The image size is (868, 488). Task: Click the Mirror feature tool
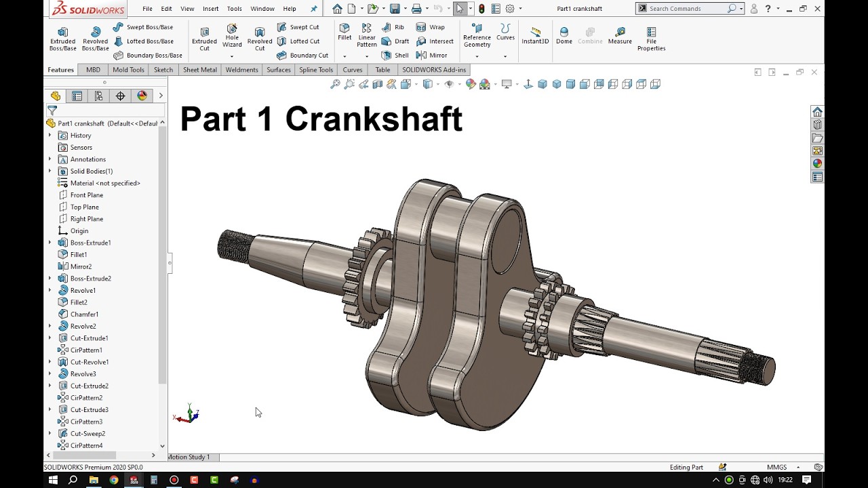tap(432, 56)
